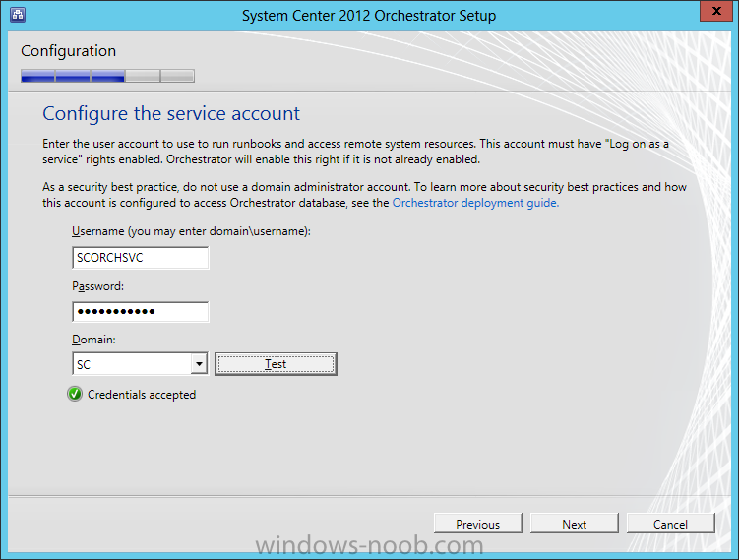739x560 pixels.
Task: Go to the Next setup page
Action: click(574, 524)
